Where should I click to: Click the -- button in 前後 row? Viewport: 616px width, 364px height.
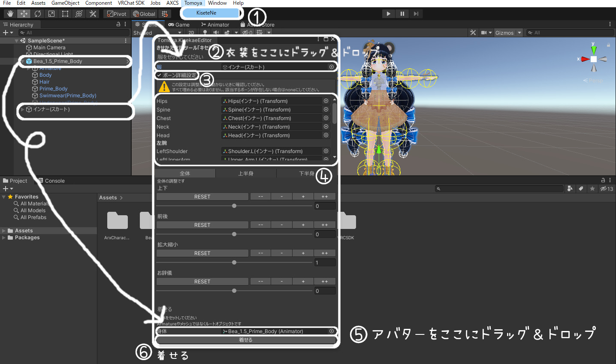click(x=261, y=225)
